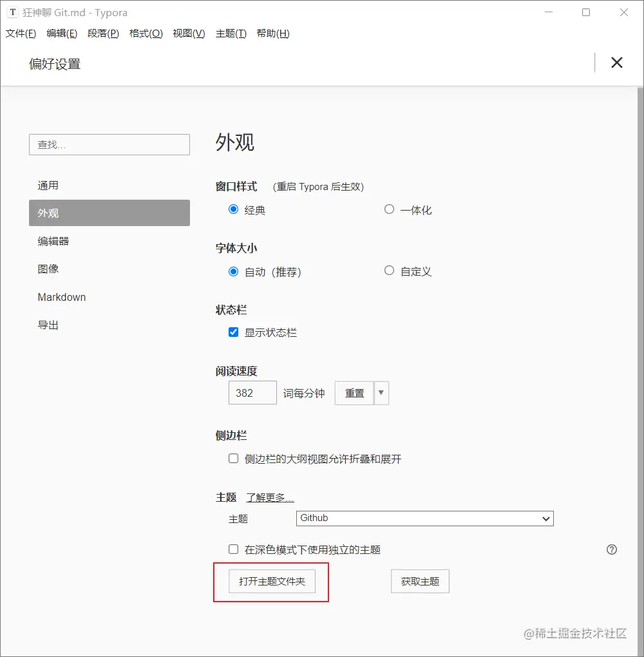Switch to the 通用 settings section
Viewport: 644px width, 657px height.
coord(109,186)
